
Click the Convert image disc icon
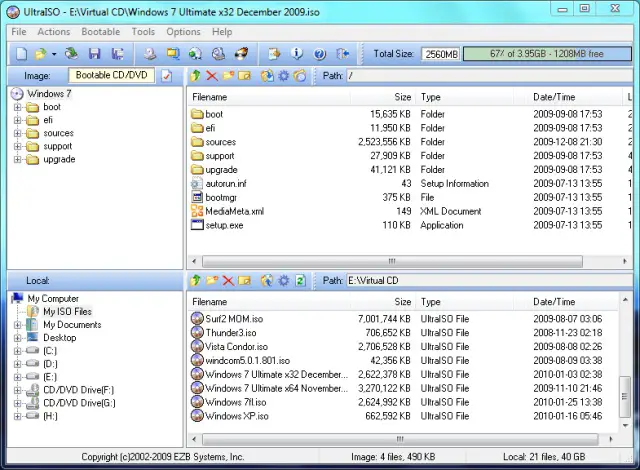click(195, 53)
